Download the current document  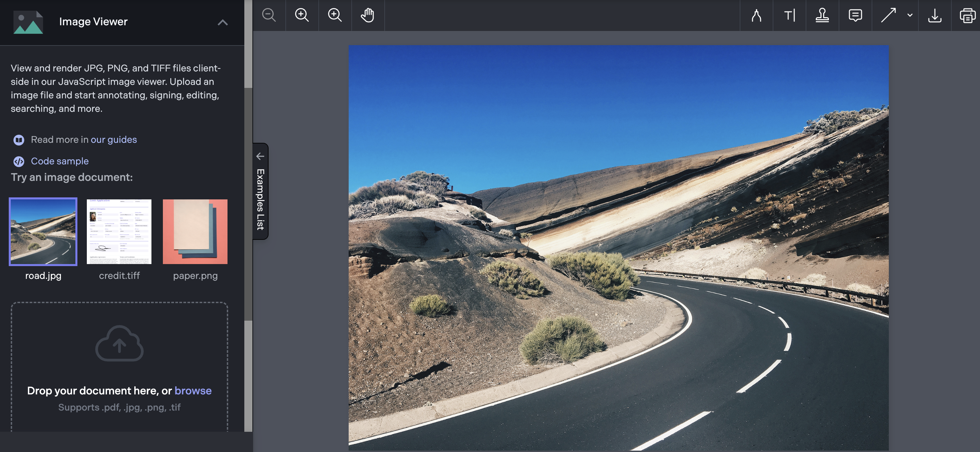[935, 15]
